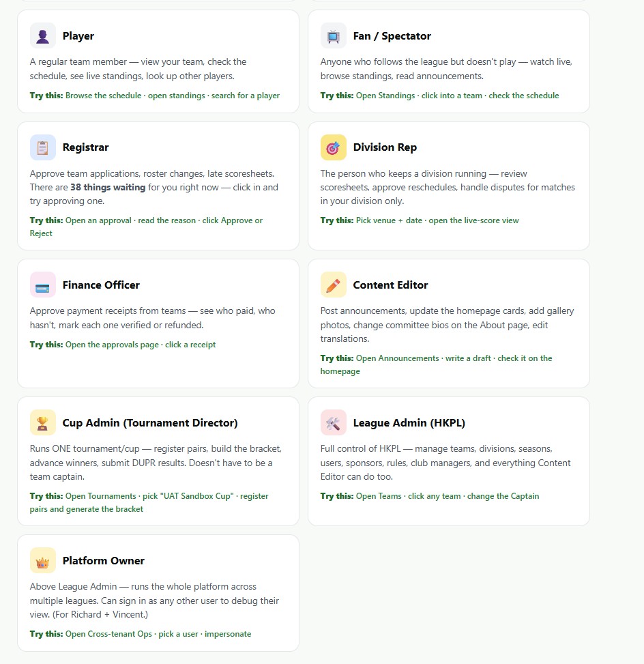Image resolution: width=644 pixels, height=664 pixels.
Task: Click 'search for a player' text
Action: tap(246, 96)
